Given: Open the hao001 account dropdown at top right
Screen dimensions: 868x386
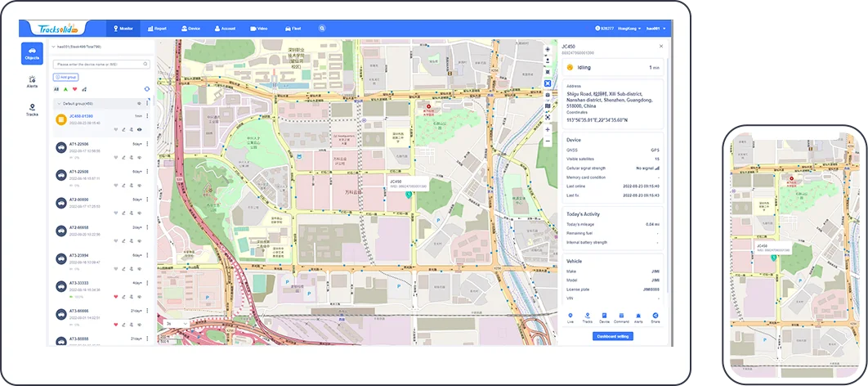Looking at the screenshot, I should [x=656, y=29].
